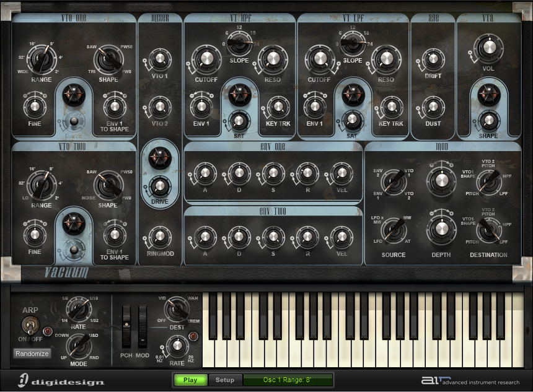The image size is (533, 392).
Task: Click the MOD wheel slider
Action: pyautogui.click(x=143, y=327)
